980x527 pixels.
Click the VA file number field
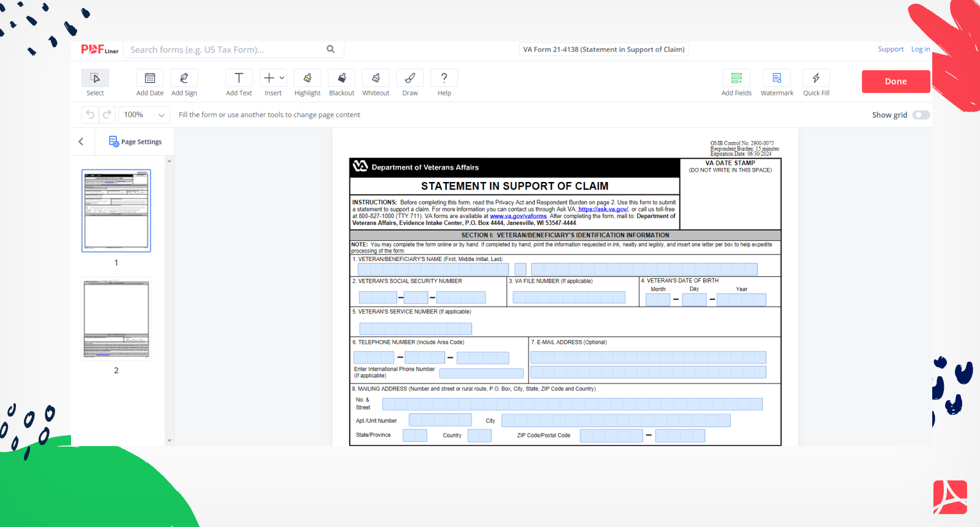click(569, 297)
